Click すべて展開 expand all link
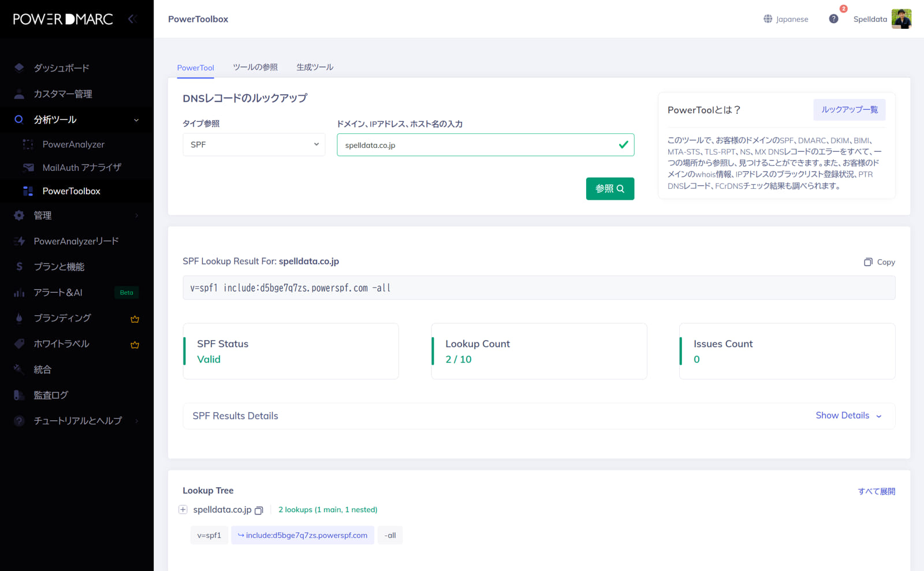The width and height of the screenshot is (924, 571). (x=876, y=491)
